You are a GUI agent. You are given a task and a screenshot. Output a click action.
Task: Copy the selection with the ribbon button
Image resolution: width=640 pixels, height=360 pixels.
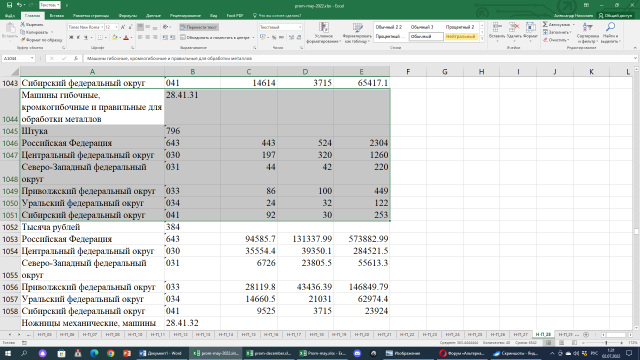pos(35,32)
